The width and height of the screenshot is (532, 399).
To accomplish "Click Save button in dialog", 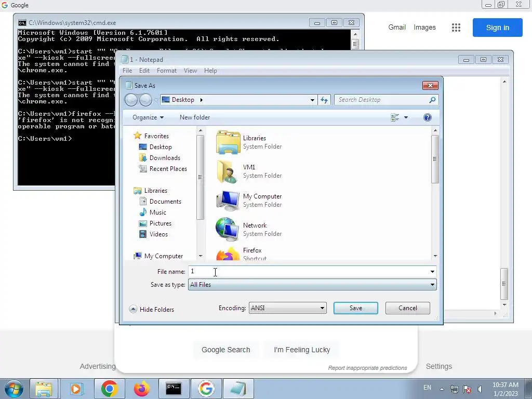I will coord(355,308).
